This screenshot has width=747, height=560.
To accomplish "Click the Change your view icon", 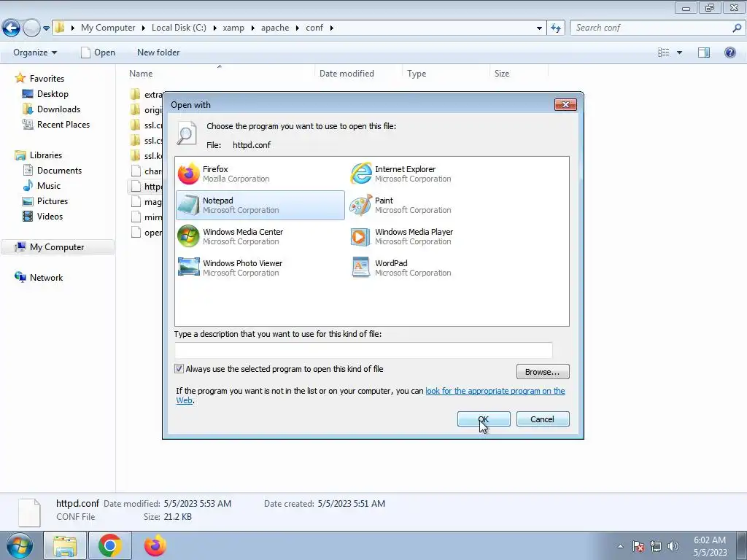I will click(664, 52).
